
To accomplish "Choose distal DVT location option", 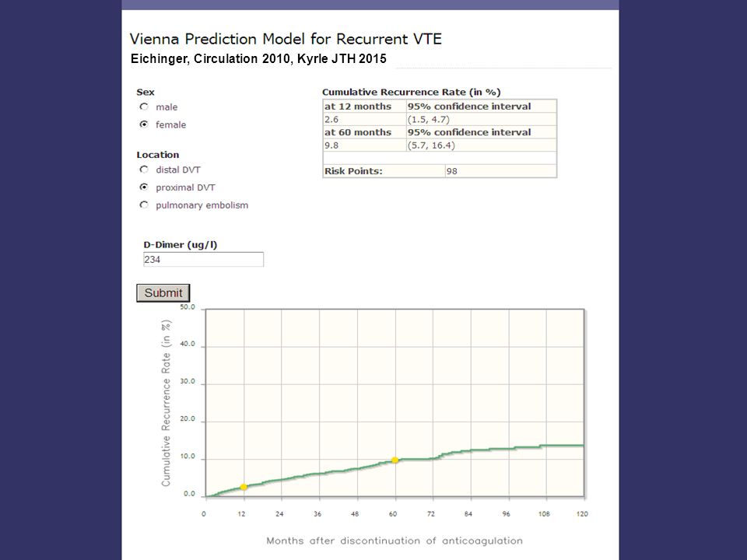I will (144, 170).
